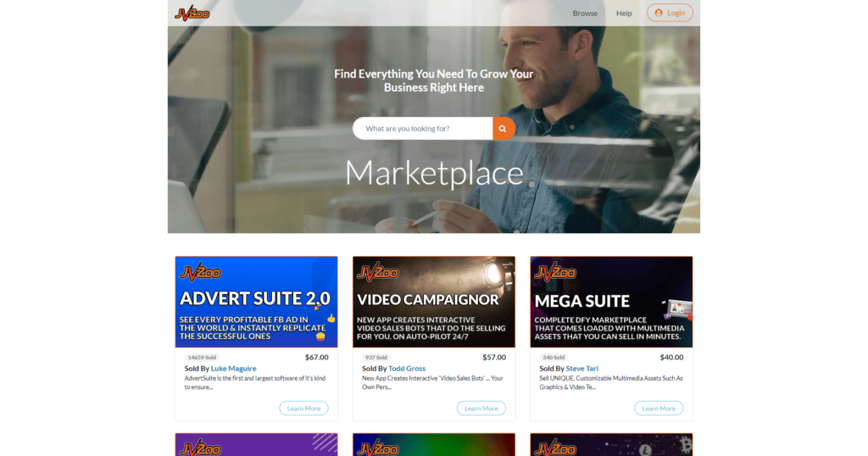
Task: Click the JVZoo logo in the header
Action: (192, 14)
